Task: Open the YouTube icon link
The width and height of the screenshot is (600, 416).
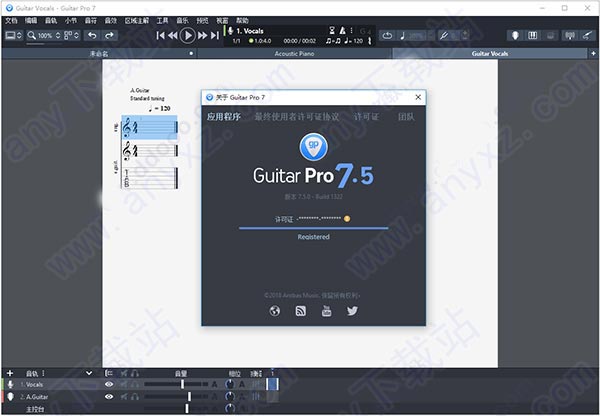Action: tap(326, 311)
